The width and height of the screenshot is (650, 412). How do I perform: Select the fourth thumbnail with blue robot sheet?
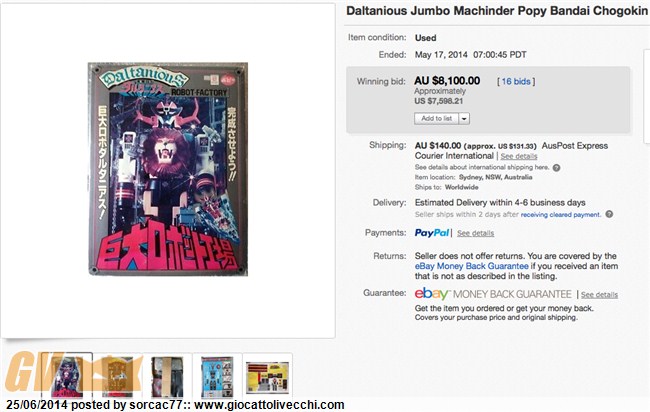pyautogui.click(x=217, y=377)
